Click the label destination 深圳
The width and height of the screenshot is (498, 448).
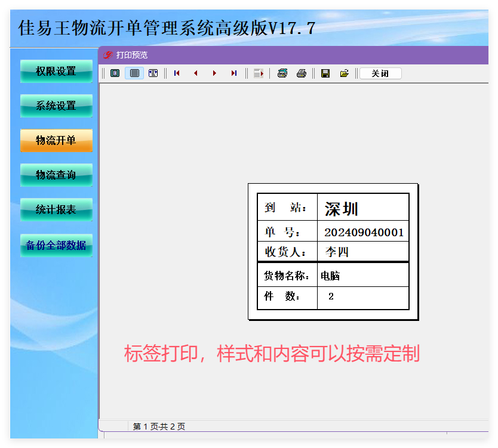[342, 209]
